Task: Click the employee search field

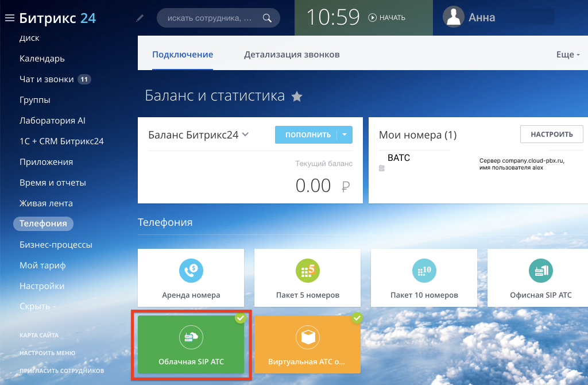Action: click(210, 18)
